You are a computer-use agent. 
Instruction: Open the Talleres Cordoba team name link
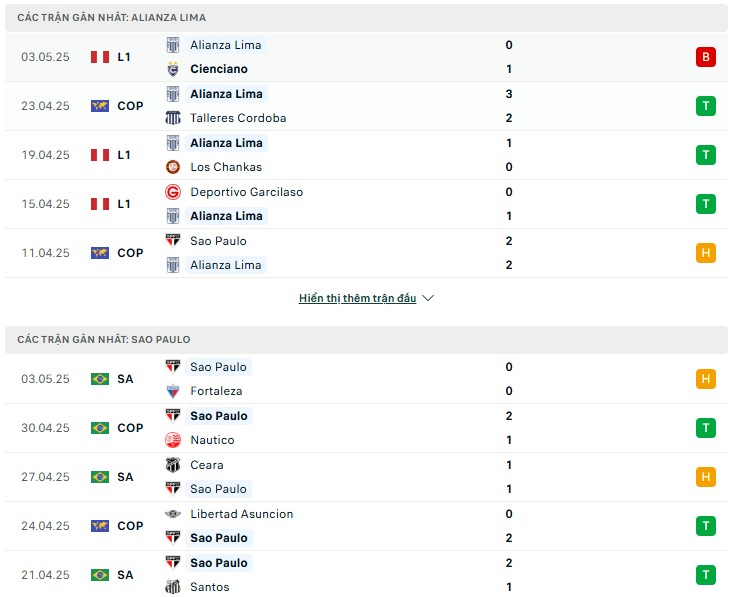pos(238,118)
